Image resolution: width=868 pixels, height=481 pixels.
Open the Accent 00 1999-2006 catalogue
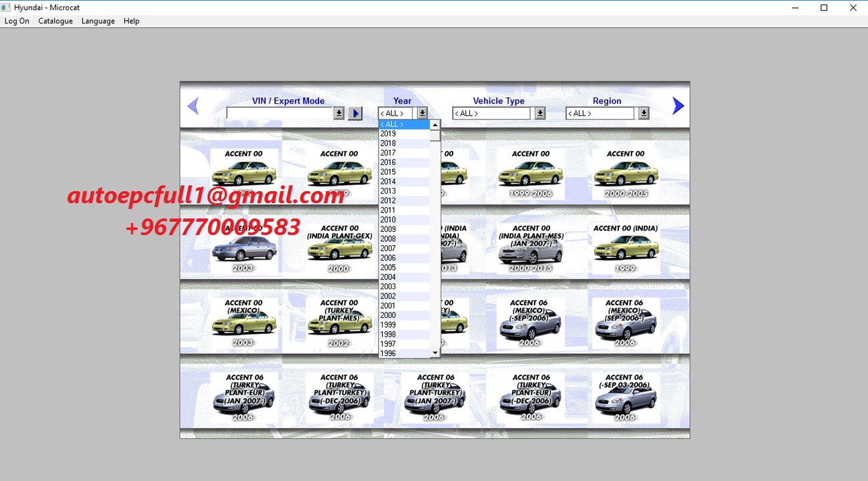pyautogui.click(x=530, y=174)
